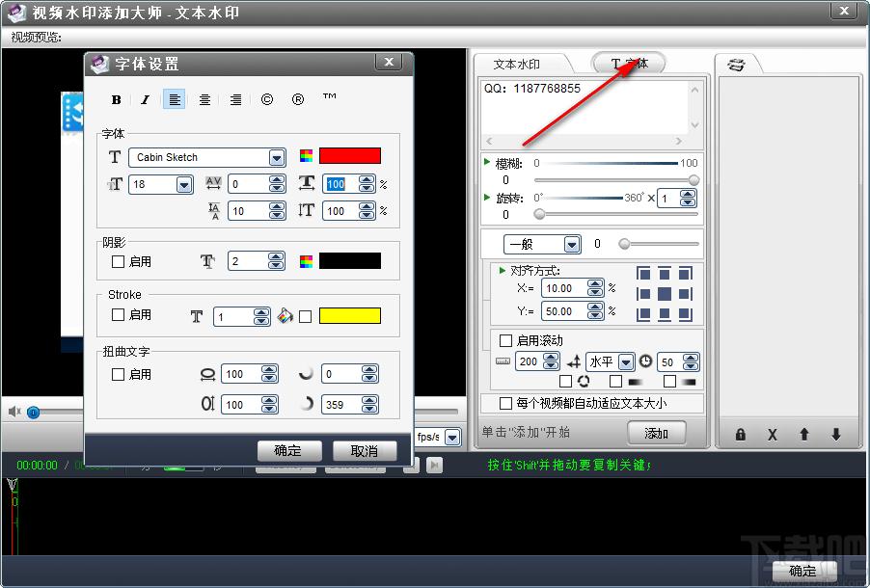Screen dimensions: 870x588
Task: Cancel font settings with 取消
Action: (364, 450)
